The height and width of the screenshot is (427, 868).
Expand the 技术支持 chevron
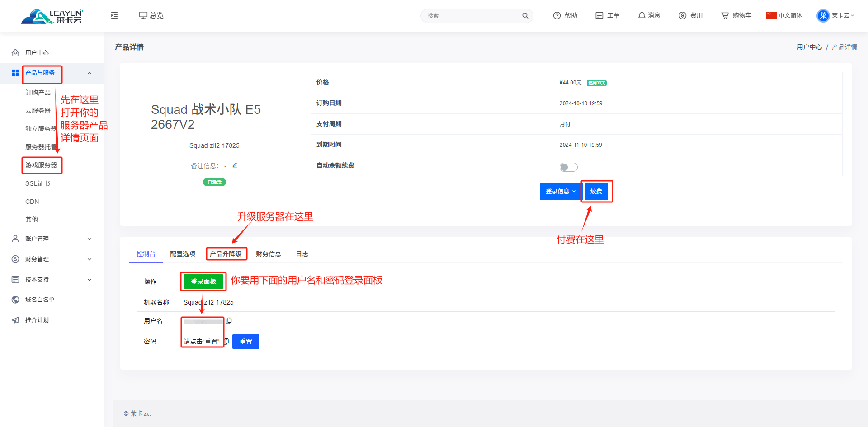click(90, 280)
